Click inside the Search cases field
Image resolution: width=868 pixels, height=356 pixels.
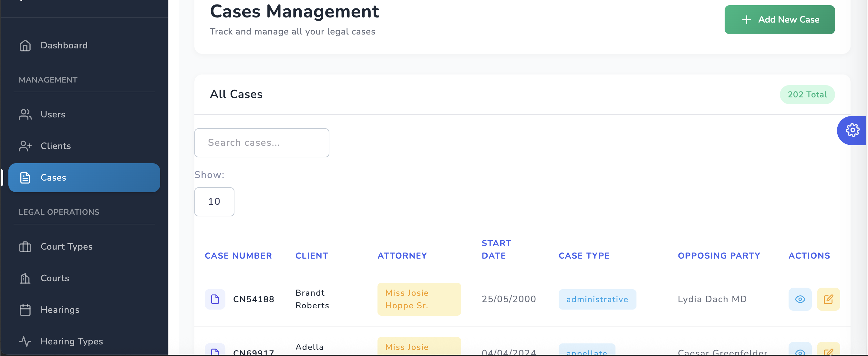click(262, 143)
